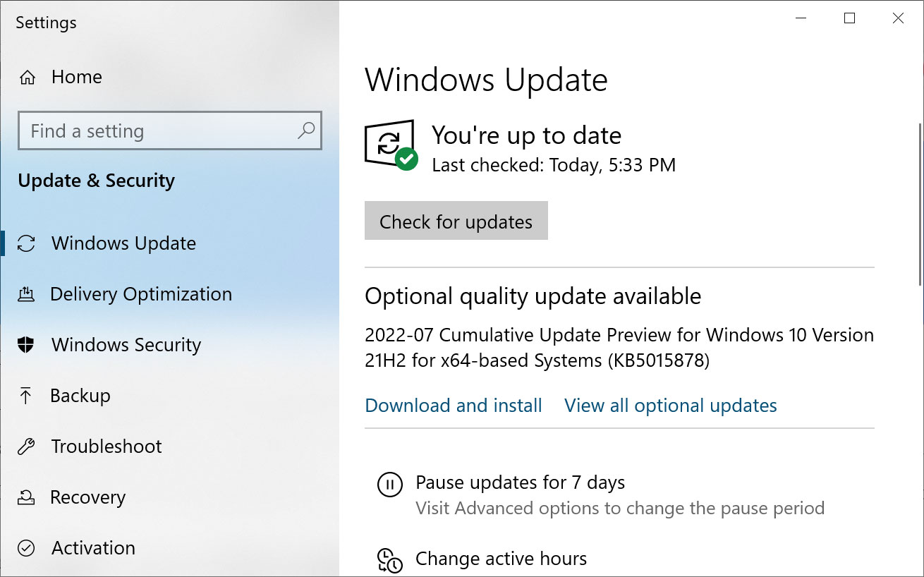
Task: Click the Download and install link
Action: point(454,406)
